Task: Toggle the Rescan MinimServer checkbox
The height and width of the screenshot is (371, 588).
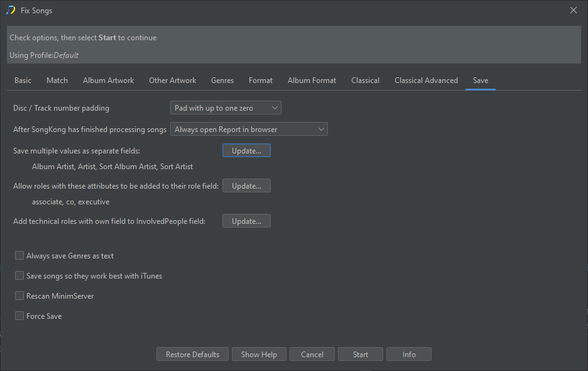Action: pyautogui.click(x=19, y=296)
